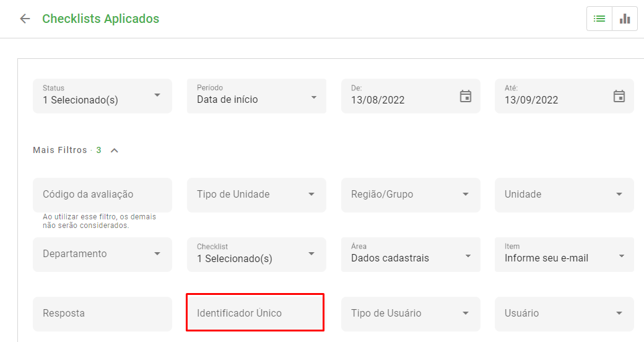Click the hint text under Código da avaliação
The image size is (644, 342).
100,221
